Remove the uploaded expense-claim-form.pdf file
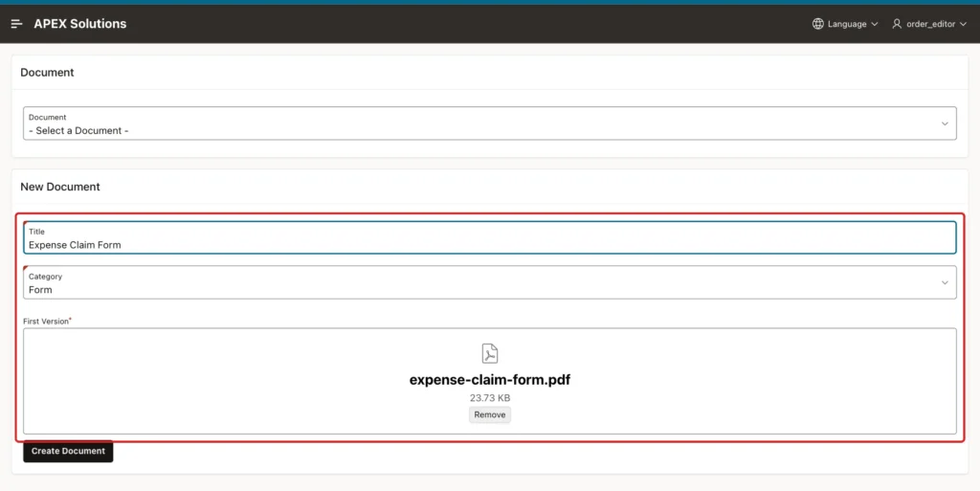 point(490,414)
